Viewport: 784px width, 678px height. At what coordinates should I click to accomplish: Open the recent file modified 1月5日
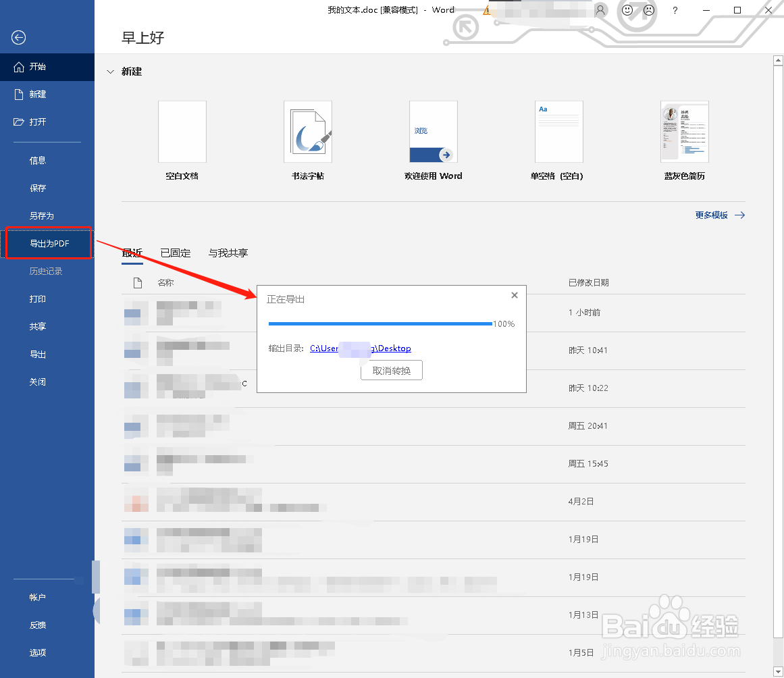pos(434,654)
